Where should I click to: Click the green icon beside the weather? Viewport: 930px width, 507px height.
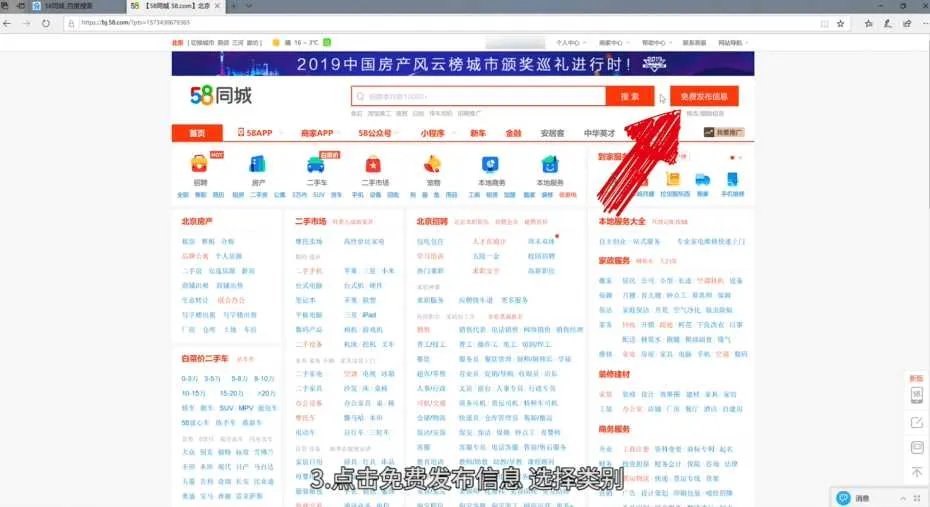click(327, 42)
